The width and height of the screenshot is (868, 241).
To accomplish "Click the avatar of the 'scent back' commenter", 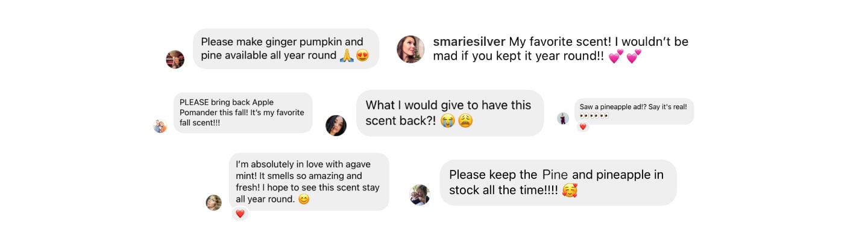I will point(336,125).
